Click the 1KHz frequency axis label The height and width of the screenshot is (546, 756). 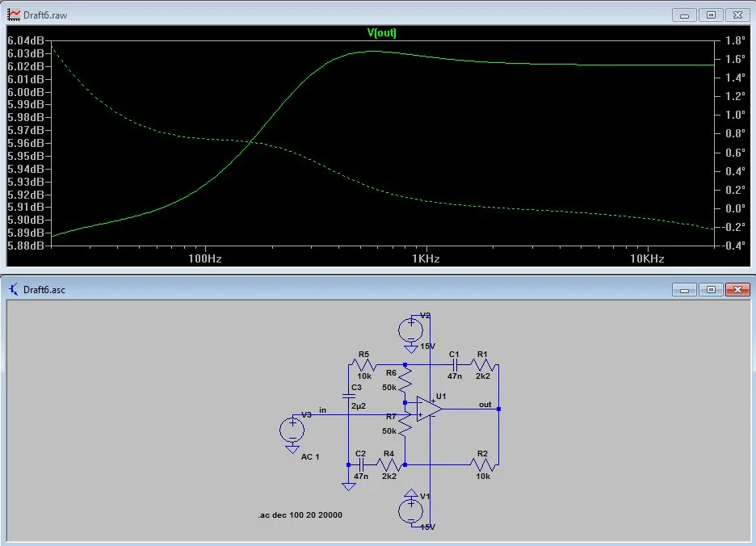(426, 259)
